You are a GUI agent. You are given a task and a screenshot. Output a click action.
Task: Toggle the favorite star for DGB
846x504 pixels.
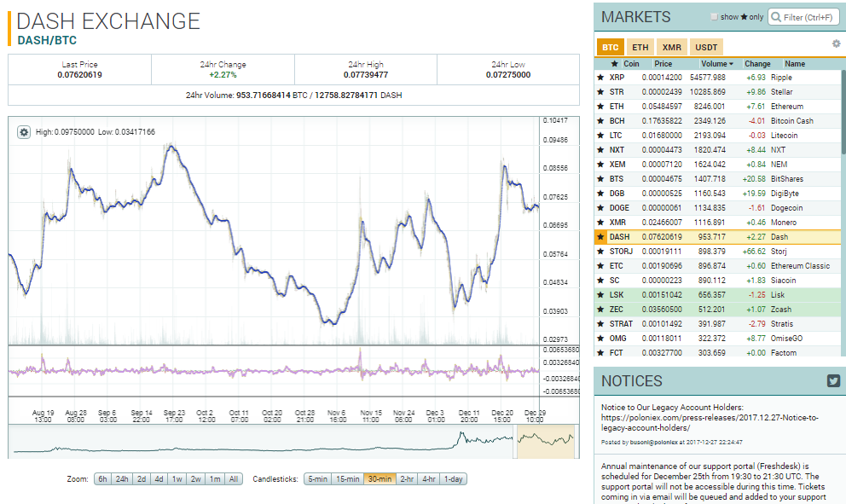600,194
